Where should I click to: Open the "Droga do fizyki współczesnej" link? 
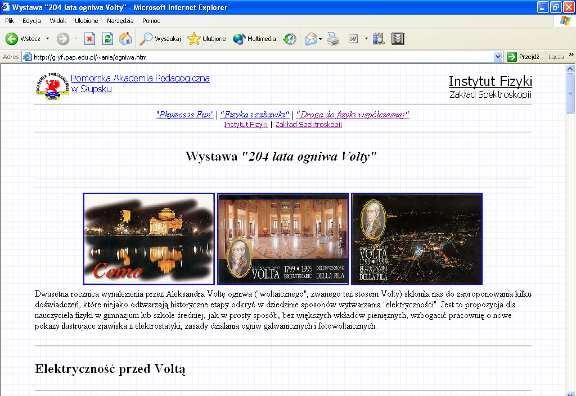click(x=353, y=115)
